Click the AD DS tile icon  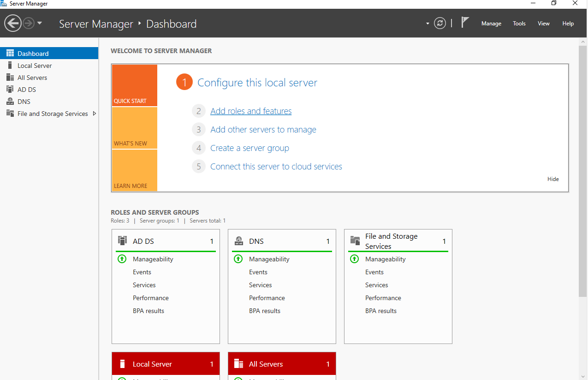tap(122, 241)
